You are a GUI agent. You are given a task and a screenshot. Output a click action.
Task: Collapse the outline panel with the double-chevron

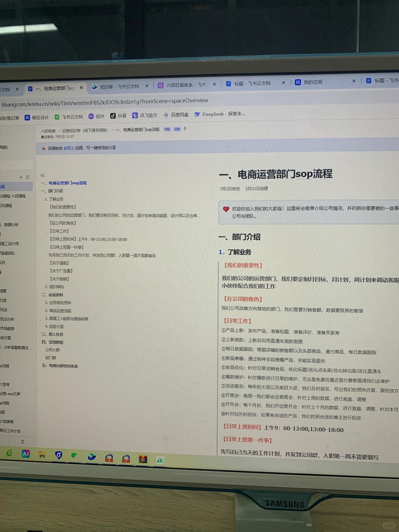click(x=42, y=175)
